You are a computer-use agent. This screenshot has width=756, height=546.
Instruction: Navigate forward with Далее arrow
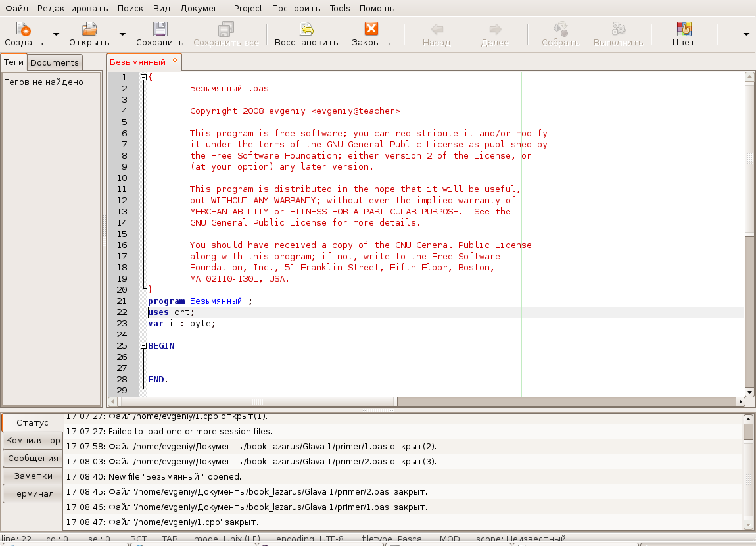click(495, 29)
